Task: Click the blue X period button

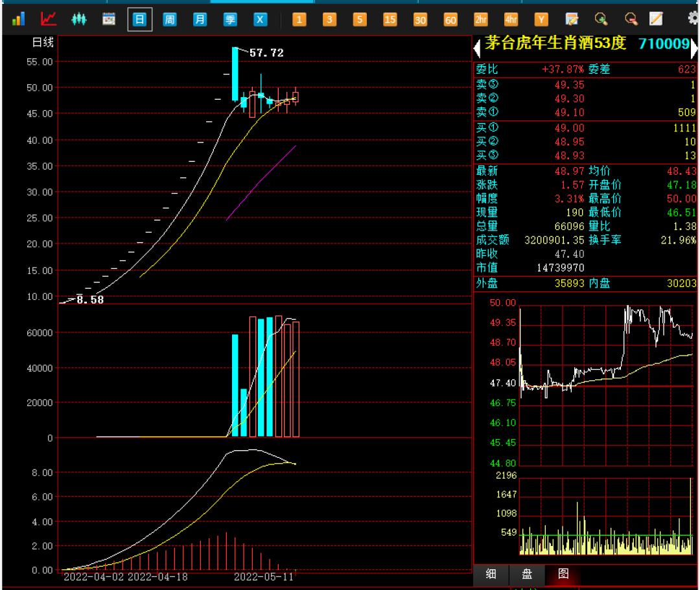Action: pos(260,19)
